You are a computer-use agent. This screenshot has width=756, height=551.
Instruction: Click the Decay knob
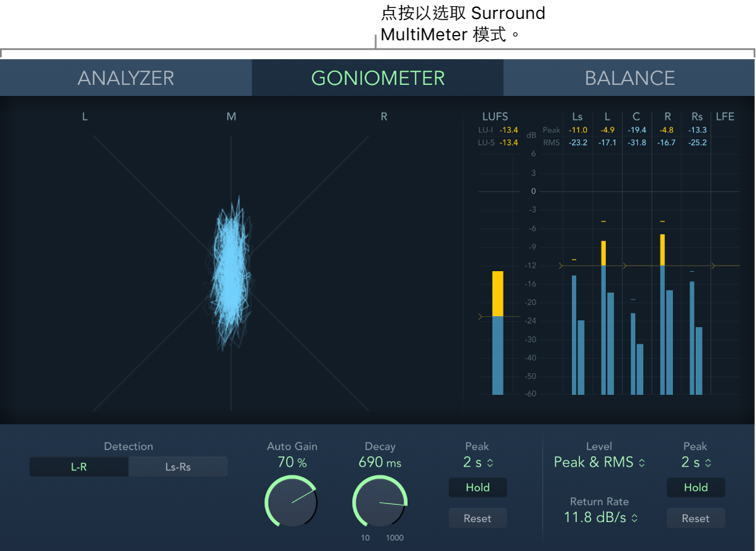point(380,501)
